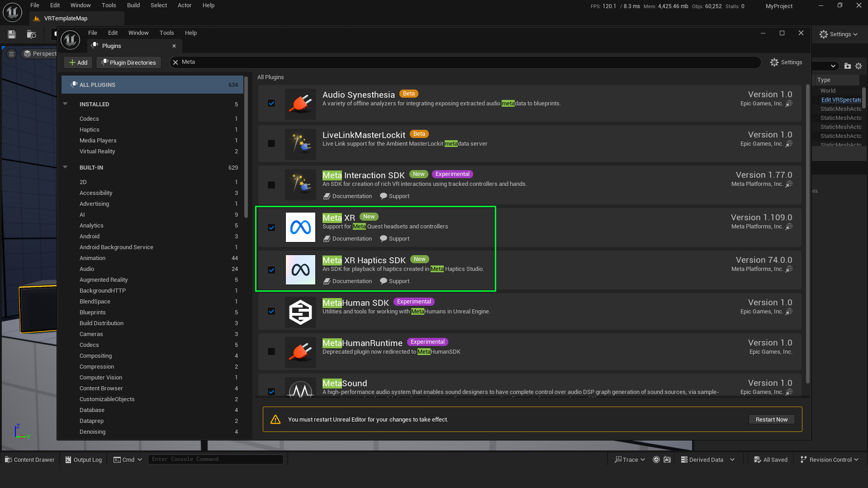The image size is (868, 488).
Task: Open Plugin Directories button
Action: 129,62
